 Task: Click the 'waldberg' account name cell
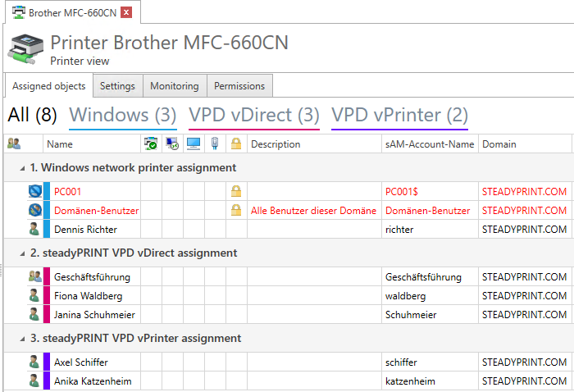[430, 296]
